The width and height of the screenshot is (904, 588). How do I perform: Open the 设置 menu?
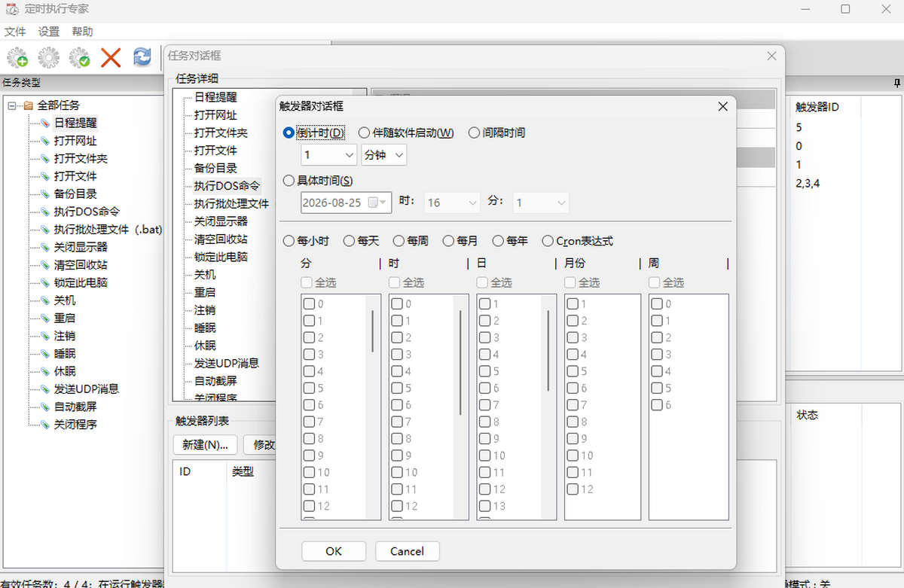pos(49,32)
